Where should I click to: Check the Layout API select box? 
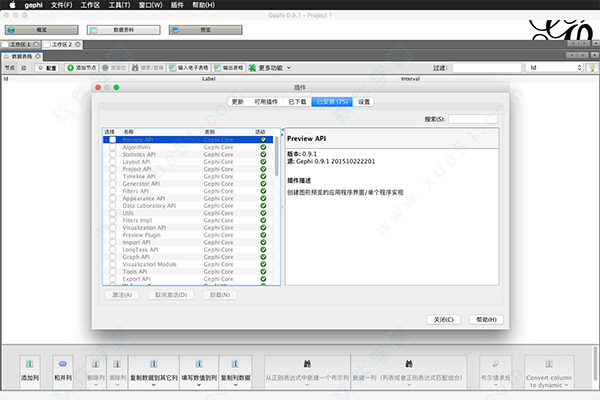112,162
